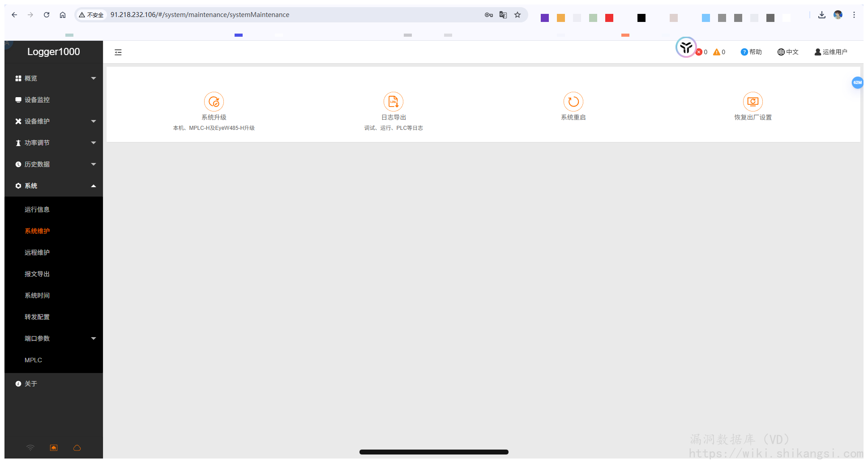Toggle the sidebar collapse hamburger icon
Image resolution: width=868 pixels, height=463 pixels.
118,52
